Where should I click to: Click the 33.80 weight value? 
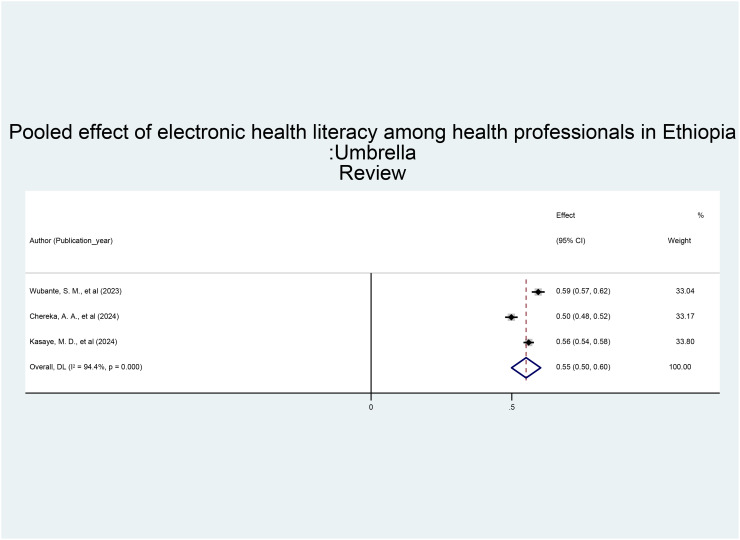[x=685, y=342]
